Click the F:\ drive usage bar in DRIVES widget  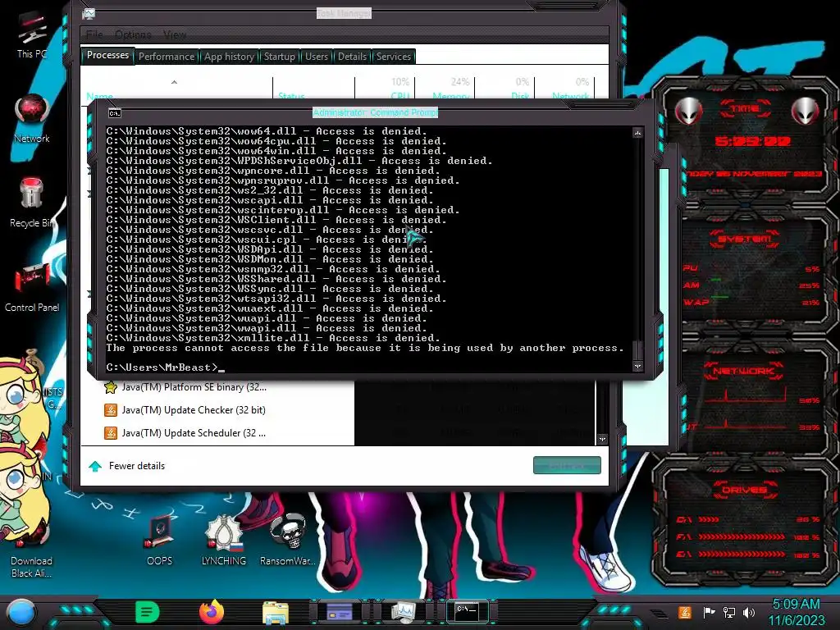(742, 536)
